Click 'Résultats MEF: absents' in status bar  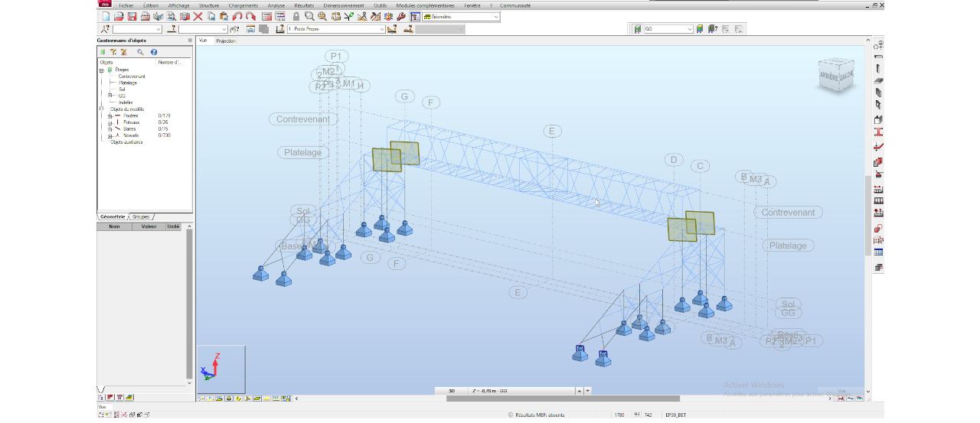[x=539, y=415]
